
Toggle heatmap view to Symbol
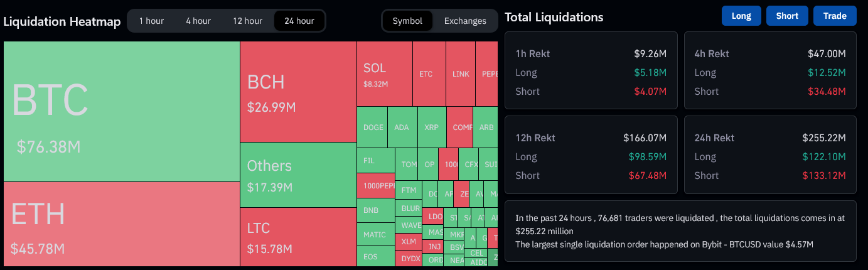coord(407,21)
